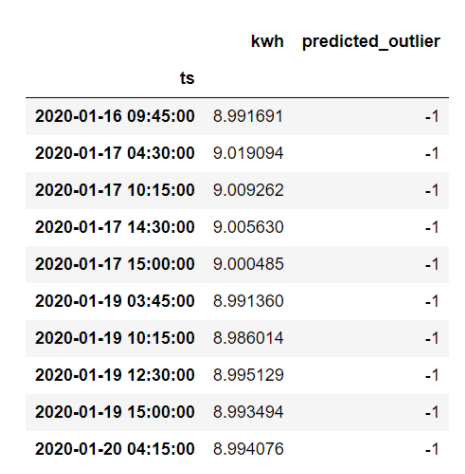Click the kwh value 9.019094

point(248,153)
